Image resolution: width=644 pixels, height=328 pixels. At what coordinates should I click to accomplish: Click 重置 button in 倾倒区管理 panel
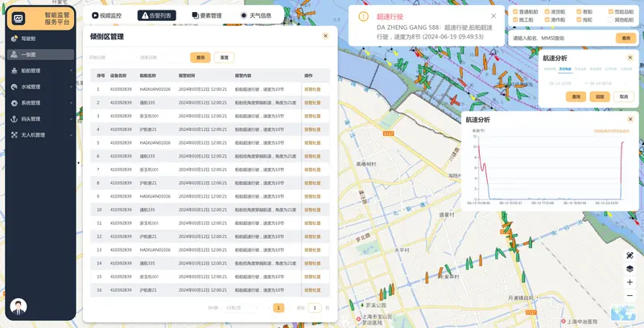[225, 57]
